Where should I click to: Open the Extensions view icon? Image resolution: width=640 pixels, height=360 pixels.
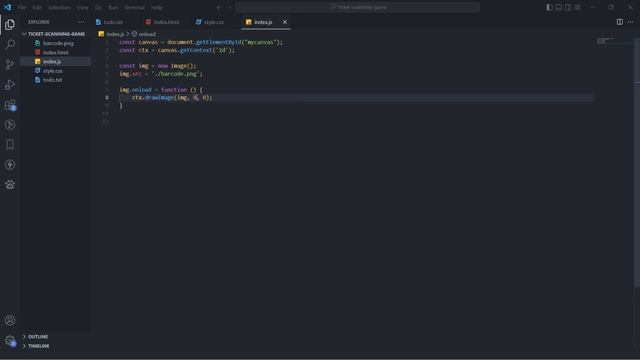point(10,105)
